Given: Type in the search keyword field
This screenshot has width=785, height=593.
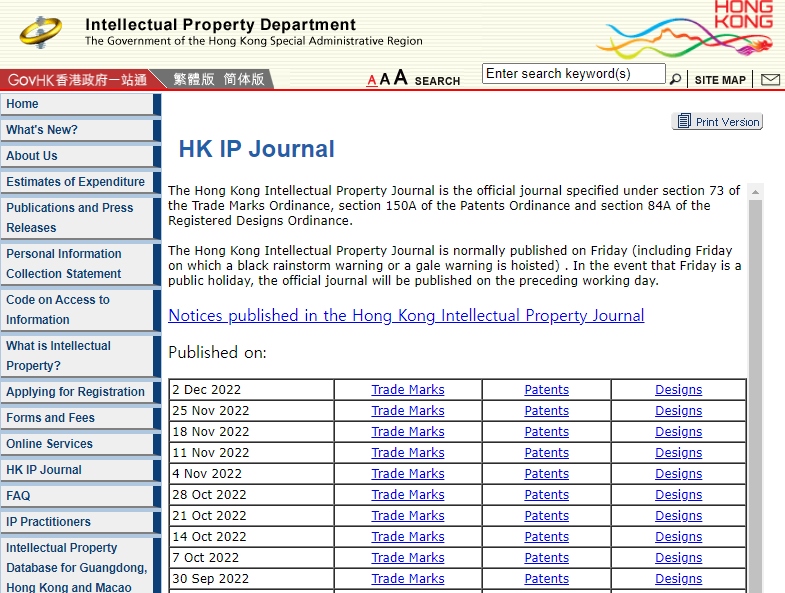Looking at the screenshot, I should (573, 74).
